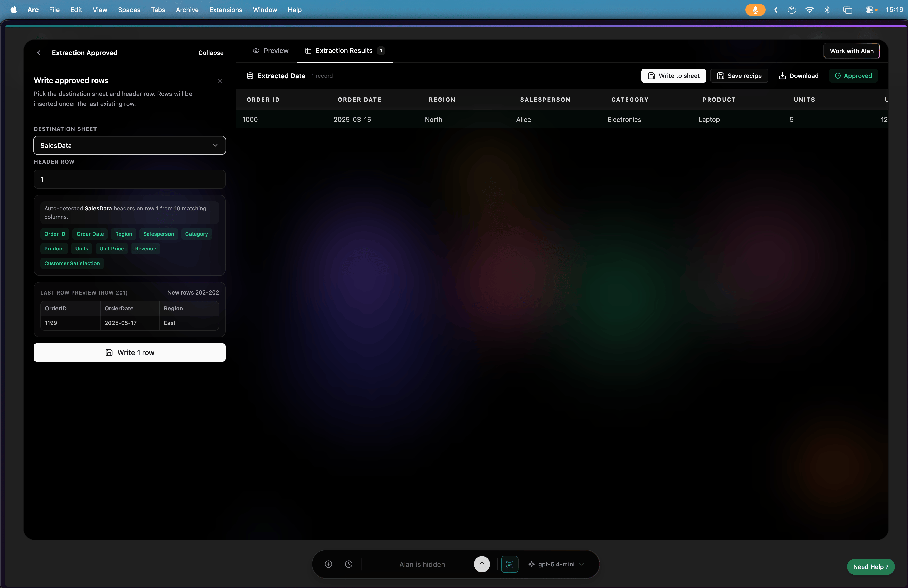The height and width of the screenshot is (588, 908).
Task: Open the Archive menu
Action: coord(187,10)
